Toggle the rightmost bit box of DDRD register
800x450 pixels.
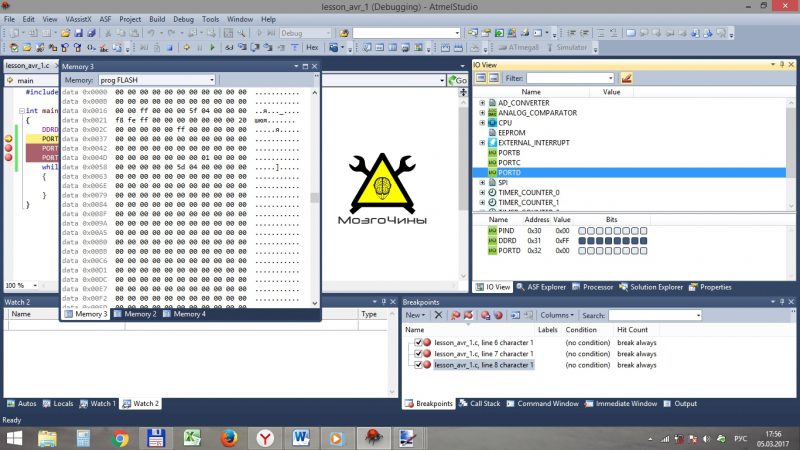[x=643, y=241]
